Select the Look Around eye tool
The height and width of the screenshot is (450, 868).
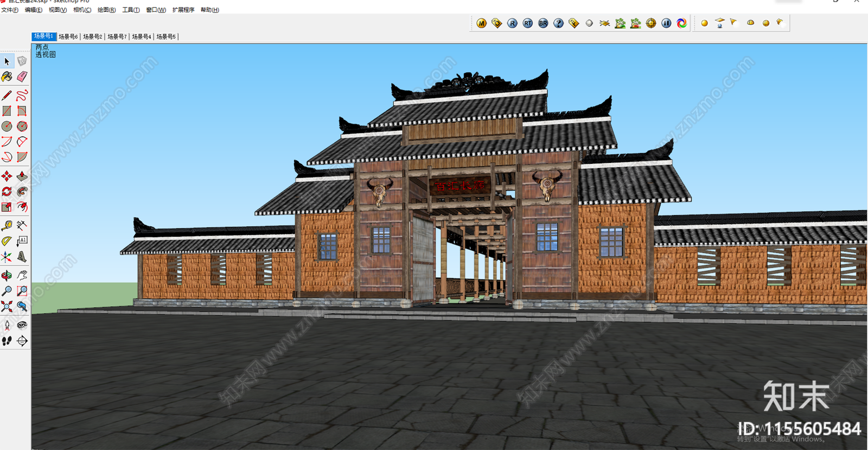pos(22,325)
